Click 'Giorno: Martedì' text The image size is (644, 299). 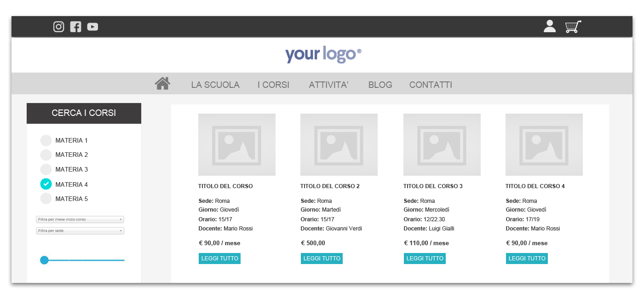click(x=321, y=210)
